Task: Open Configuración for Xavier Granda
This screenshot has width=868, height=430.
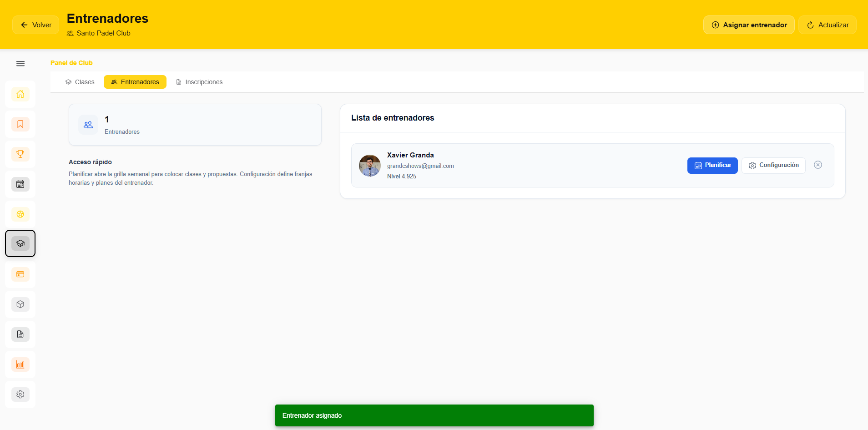Action: click(x=773, y=165)
